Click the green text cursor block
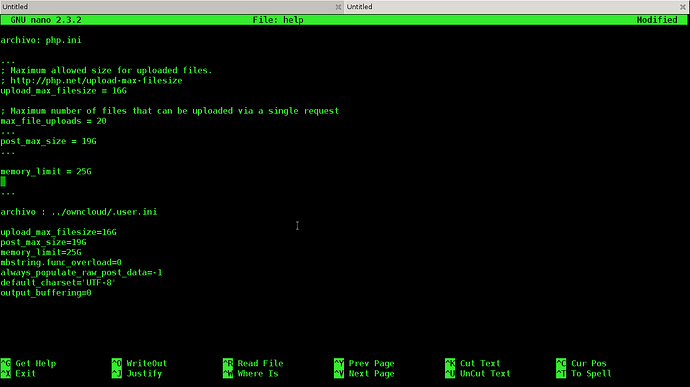The image size is (690, 387). point(3,181)
